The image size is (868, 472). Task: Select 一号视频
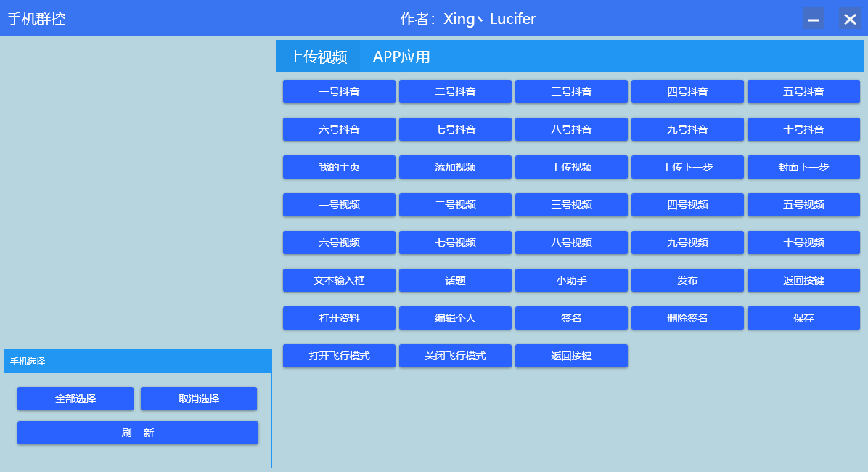[340, 205]
